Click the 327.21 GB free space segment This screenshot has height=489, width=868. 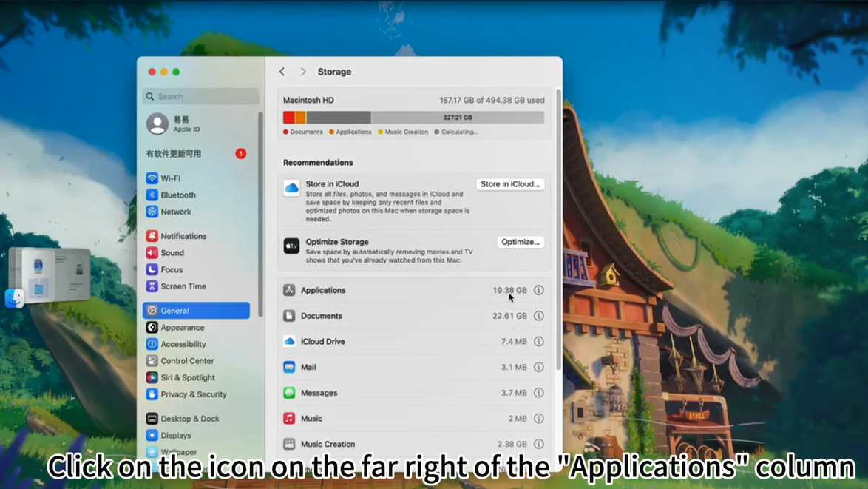[x=457, y=118]
